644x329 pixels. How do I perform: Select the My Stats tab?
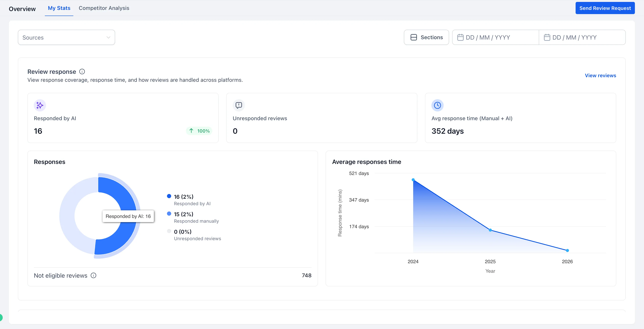click(59, 8)
